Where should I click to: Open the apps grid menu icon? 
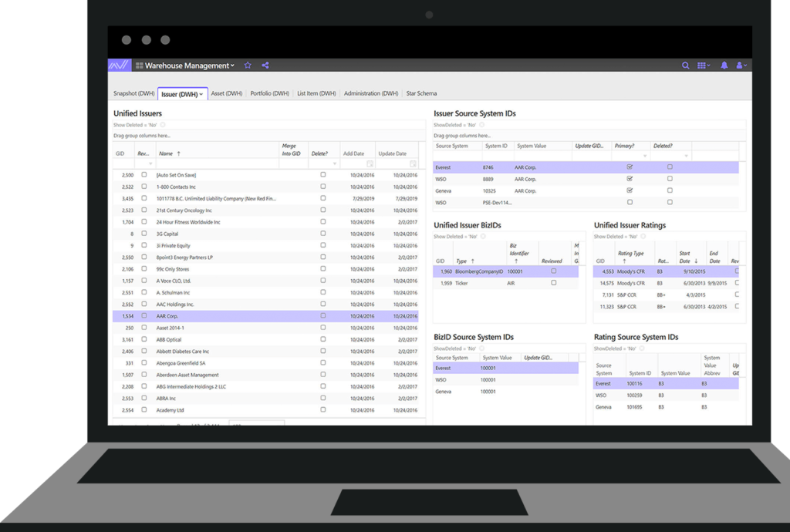(x=704, y=66)
